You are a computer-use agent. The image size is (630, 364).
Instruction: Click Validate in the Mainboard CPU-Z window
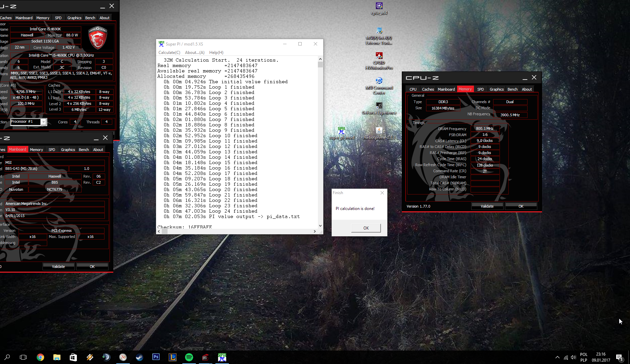(58, 267)
